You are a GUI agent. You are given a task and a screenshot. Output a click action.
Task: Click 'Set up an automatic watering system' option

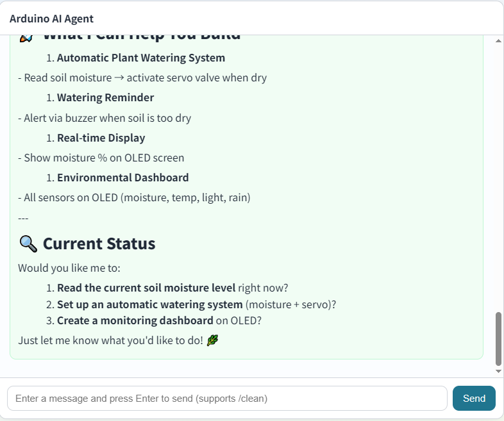click(x=150, y=304)
